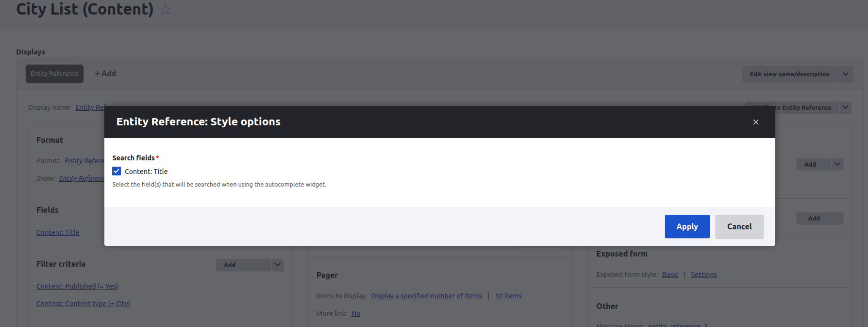Image resolution: width=868 pixels, height=327 pixels.
Task: Click the star favorite icon beside title
Action: tap(166, 10)
